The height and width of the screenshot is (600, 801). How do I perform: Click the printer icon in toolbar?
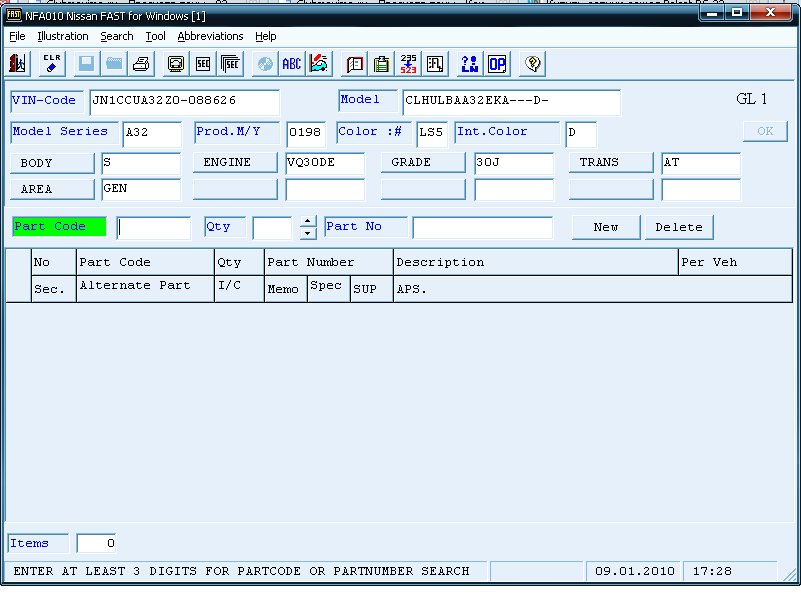[141, 64]
